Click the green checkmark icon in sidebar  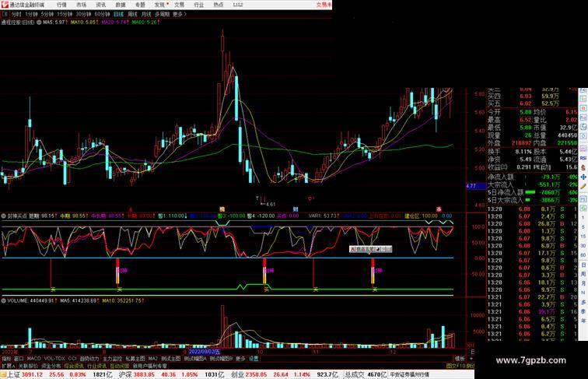pyautogui.click(x=583, y=208)
